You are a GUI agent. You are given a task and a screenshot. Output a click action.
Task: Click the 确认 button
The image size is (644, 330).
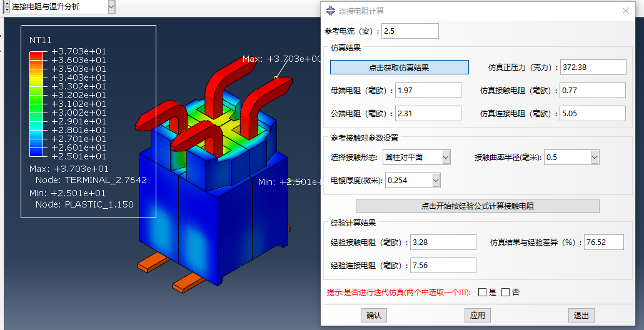point(374,316)
